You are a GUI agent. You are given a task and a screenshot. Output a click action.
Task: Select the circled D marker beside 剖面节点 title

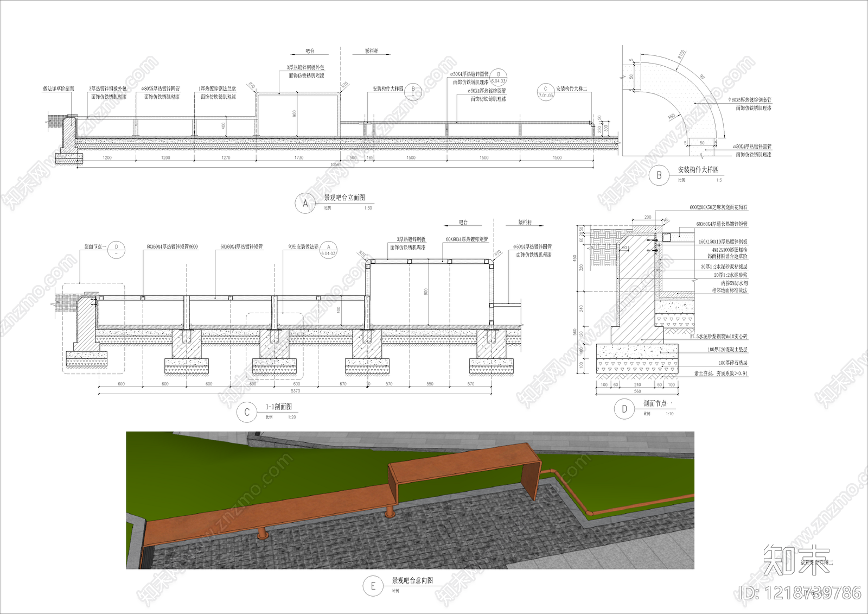tap(624, 409)
